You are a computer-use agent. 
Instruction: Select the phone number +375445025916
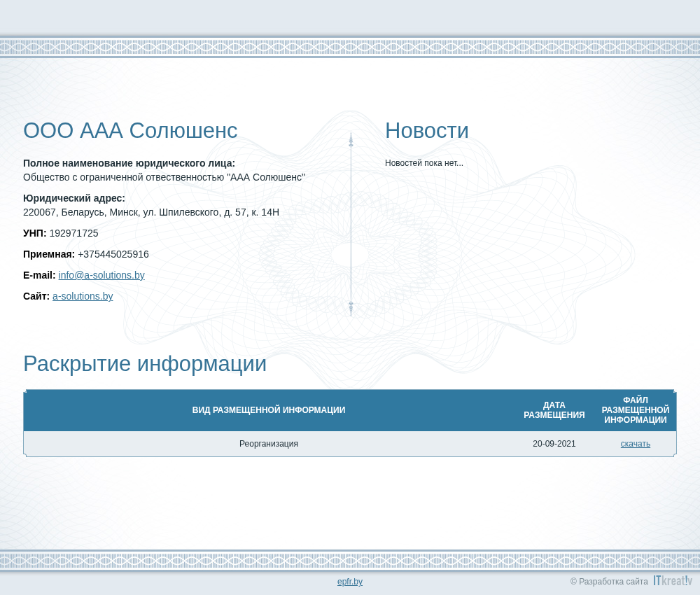point(113,254)
